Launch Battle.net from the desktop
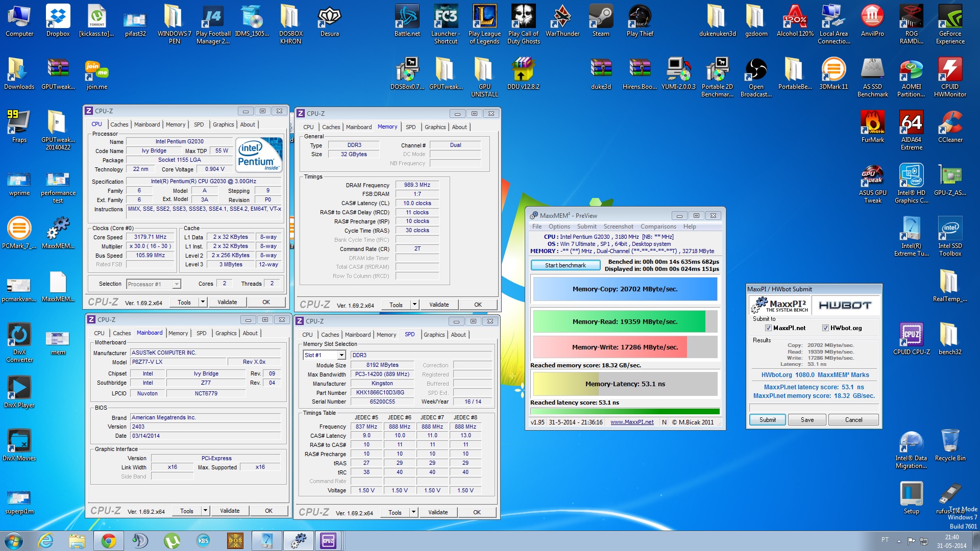 coord(407,21)
